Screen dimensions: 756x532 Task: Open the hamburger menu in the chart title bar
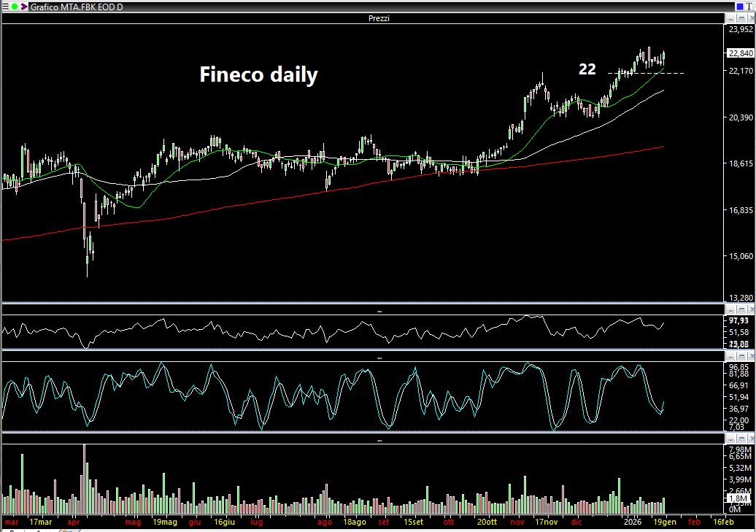[x=5, y=7]
